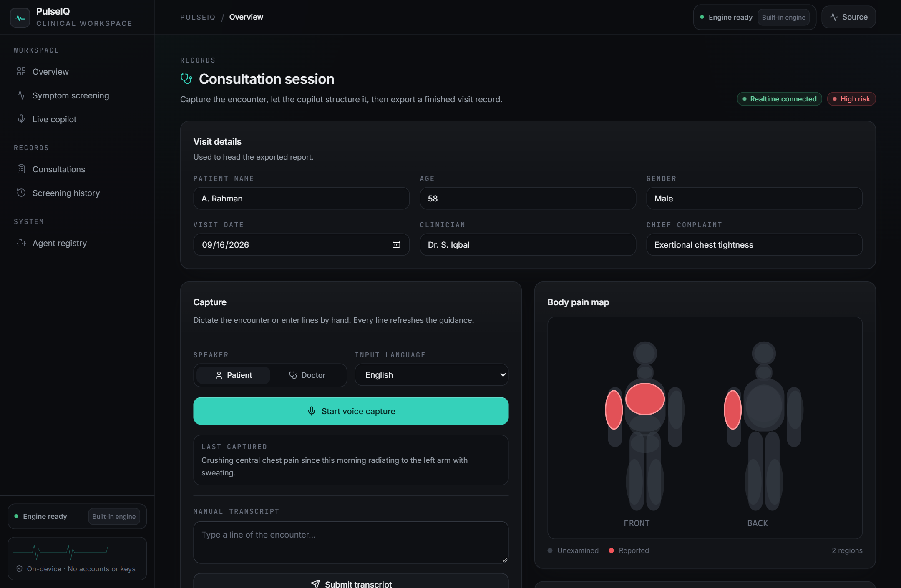Click the Overview grid icon in sidebar
Viewport: 901px width, 588px height.
pos(21,72)
